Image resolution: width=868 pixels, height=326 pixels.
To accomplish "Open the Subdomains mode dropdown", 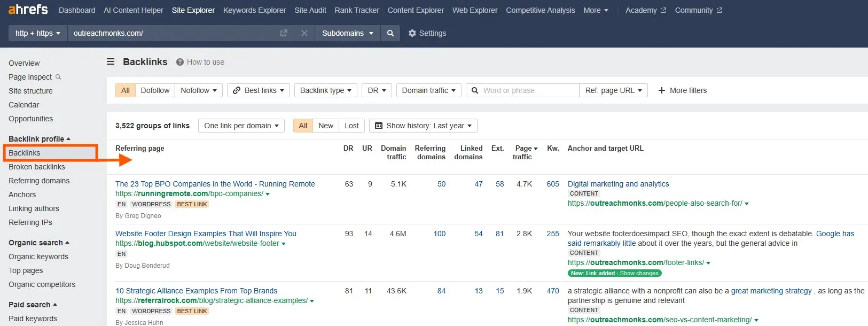I will tap(348, 33).
